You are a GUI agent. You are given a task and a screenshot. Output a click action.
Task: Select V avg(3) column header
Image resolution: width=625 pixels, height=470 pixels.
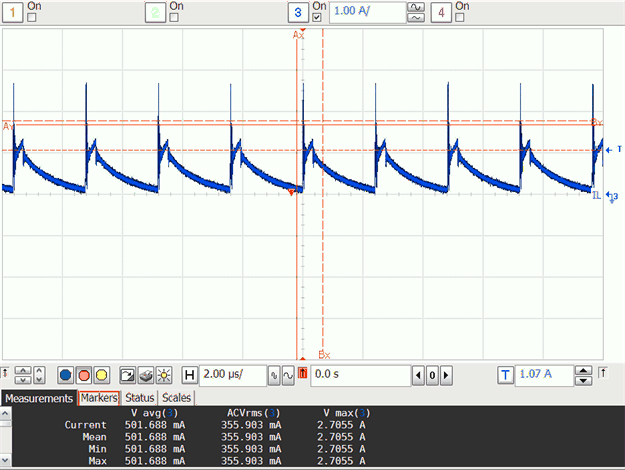coord(155,413)
